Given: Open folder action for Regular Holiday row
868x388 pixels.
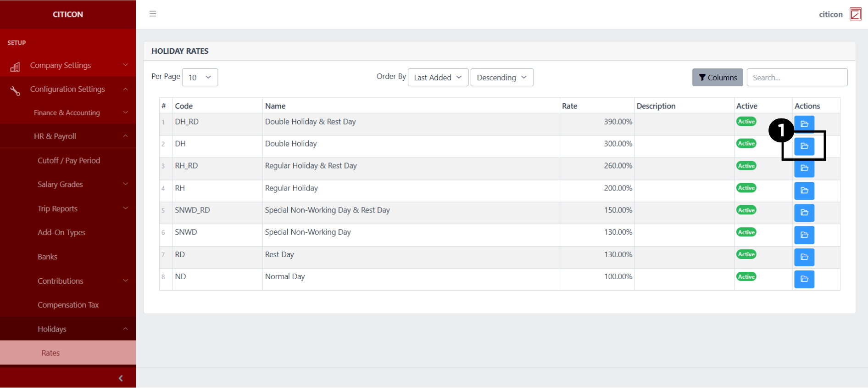Looking at the screenshot, I should point(804,191).
